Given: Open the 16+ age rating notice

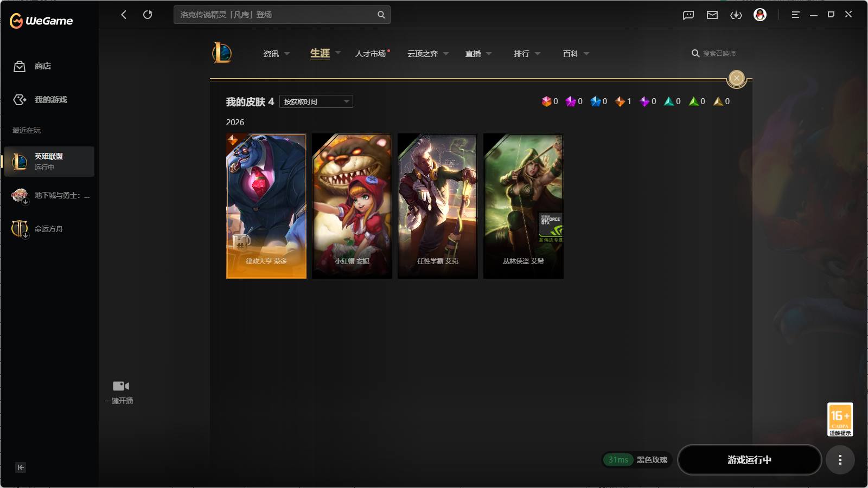Looking at the screenshot, I should [840, 419].
